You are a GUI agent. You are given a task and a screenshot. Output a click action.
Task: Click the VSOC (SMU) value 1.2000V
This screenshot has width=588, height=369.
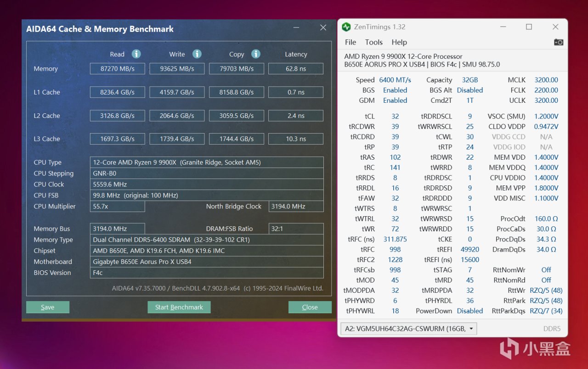[x=546, y=116]
